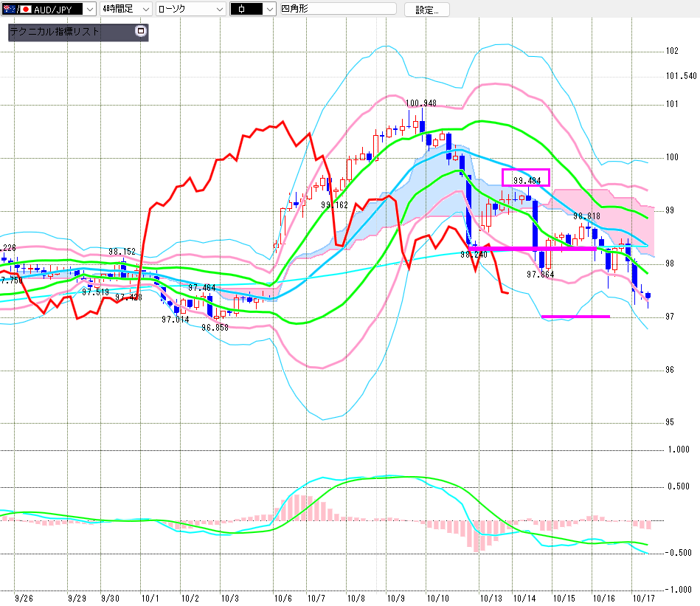Select the short magenta line near 97
This screenshot has width=700, height=606.
pos(575,317)
